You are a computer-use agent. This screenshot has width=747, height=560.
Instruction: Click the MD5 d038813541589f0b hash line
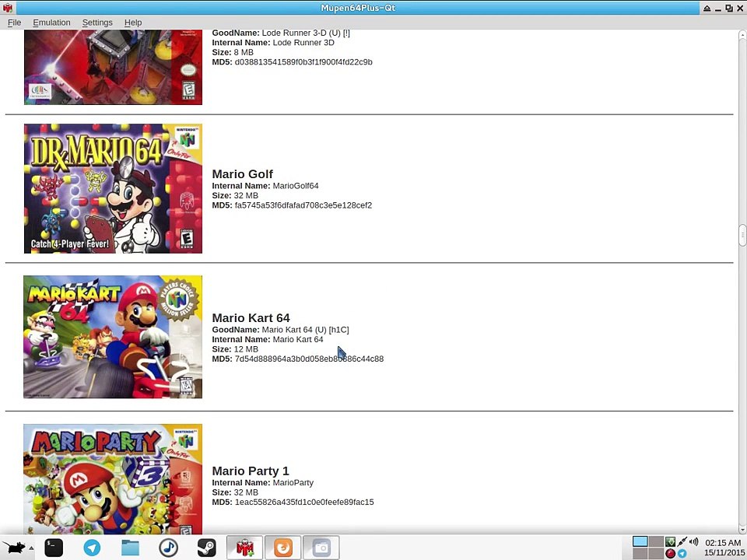click(292, 62)
